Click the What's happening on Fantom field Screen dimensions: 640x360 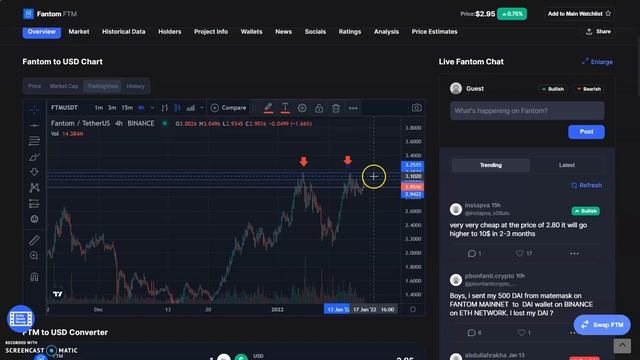click(527, 111)
